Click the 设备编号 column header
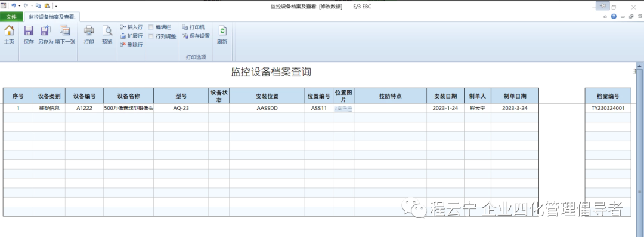The height and width of the screenshot is (237, 644). [85, 96]
